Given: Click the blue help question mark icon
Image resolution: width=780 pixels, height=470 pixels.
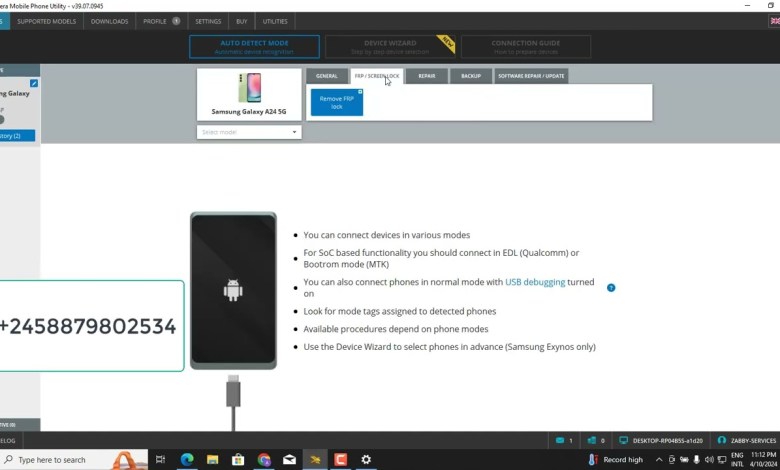Looking at the screenshot, I should click(611, 288).
